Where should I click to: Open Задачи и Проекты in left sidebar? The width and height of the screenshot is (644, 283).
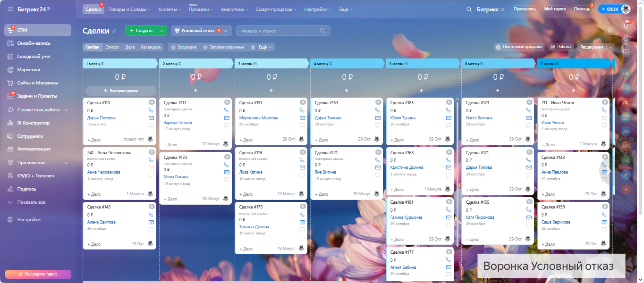38,96
